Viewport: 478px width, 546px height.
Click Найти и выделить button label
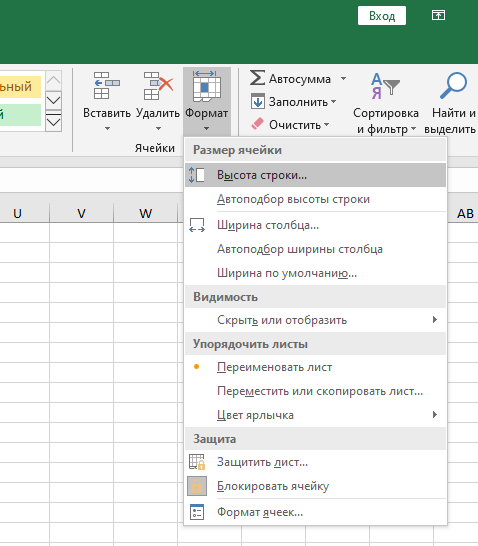click(451, 121)
